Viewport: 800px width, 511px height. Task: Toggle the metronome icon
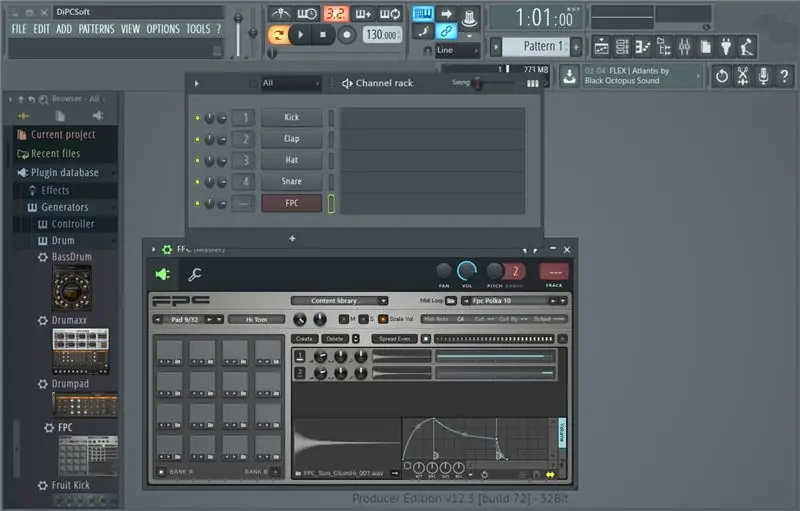click(281, 14)
